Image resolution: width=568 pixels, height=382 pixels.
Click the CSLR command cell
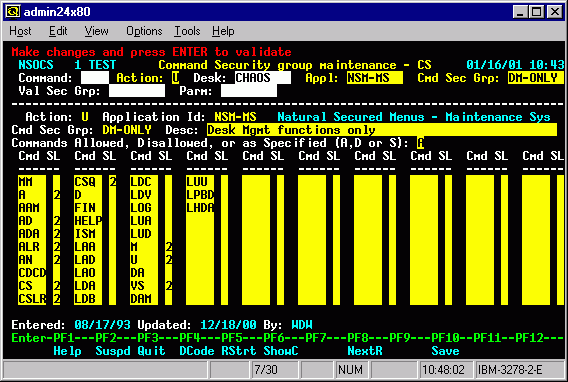click(32, 299)
